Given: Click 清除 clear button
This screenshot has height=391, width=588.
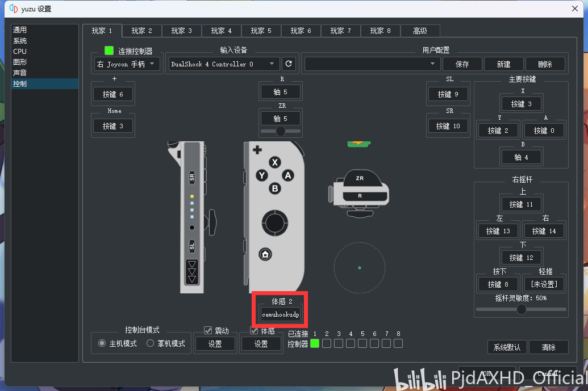Looking at the screenshot, I should 549,347.
